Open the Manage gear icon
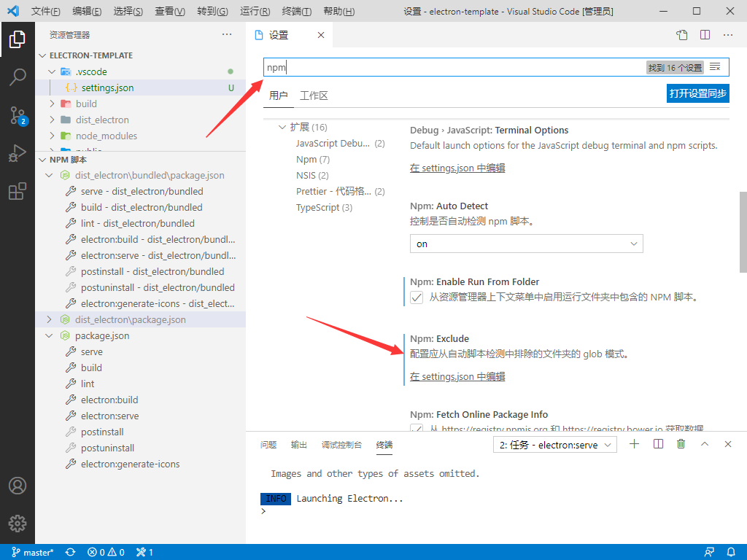 [18, 524]
